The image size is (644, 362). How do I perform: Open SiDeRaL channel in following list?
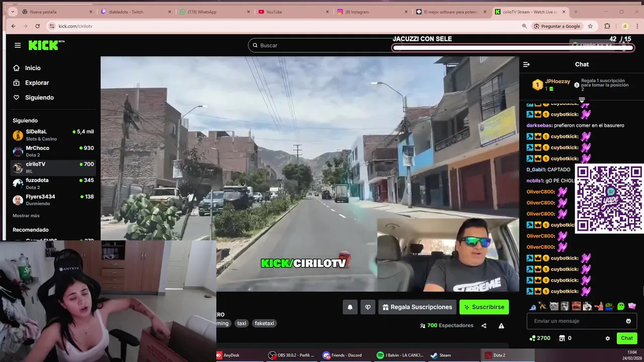point(53,135)
